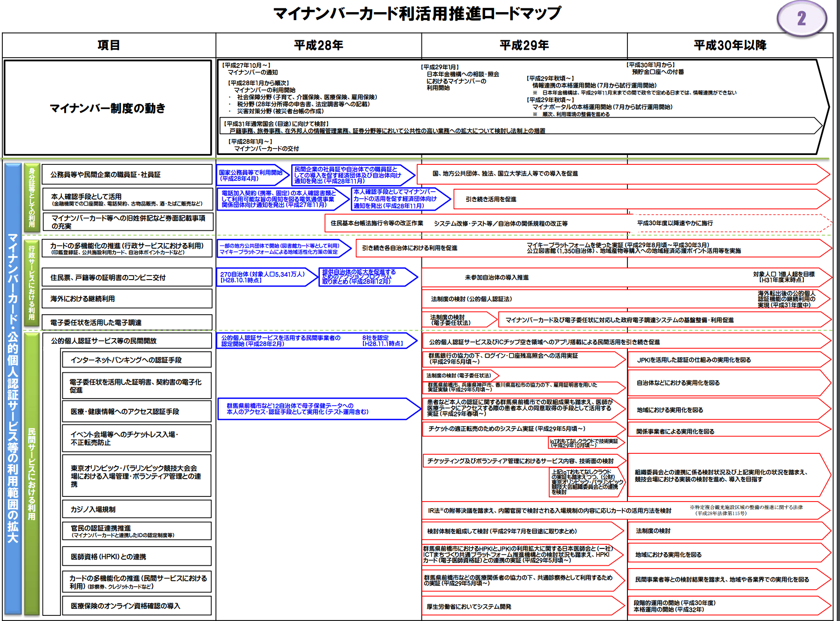Click red arrow 検討体制を組成して検討 (平成29年7月)
Viewport: 840px width, 621px height.
[523, 531]
